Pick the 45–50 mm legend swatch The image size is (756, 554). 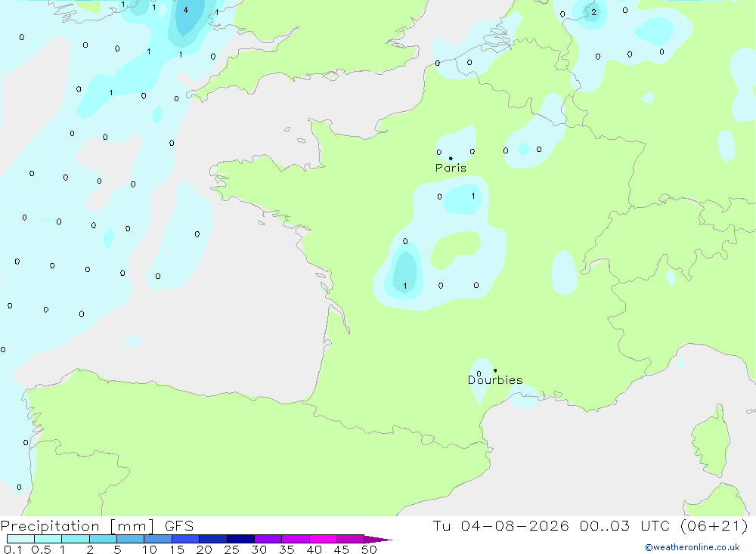click(x=350, y=539)
